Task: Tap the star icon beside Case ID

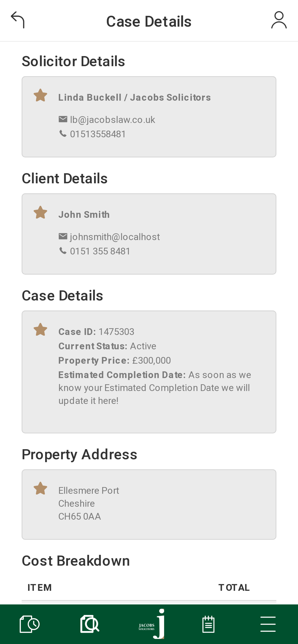Action: [x=40, y=330]
